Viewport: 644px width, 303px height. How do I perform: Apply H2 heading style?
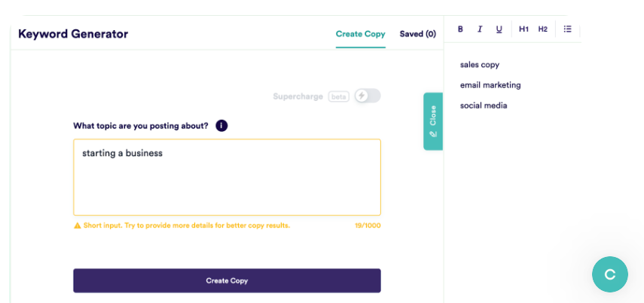point(542,29)
